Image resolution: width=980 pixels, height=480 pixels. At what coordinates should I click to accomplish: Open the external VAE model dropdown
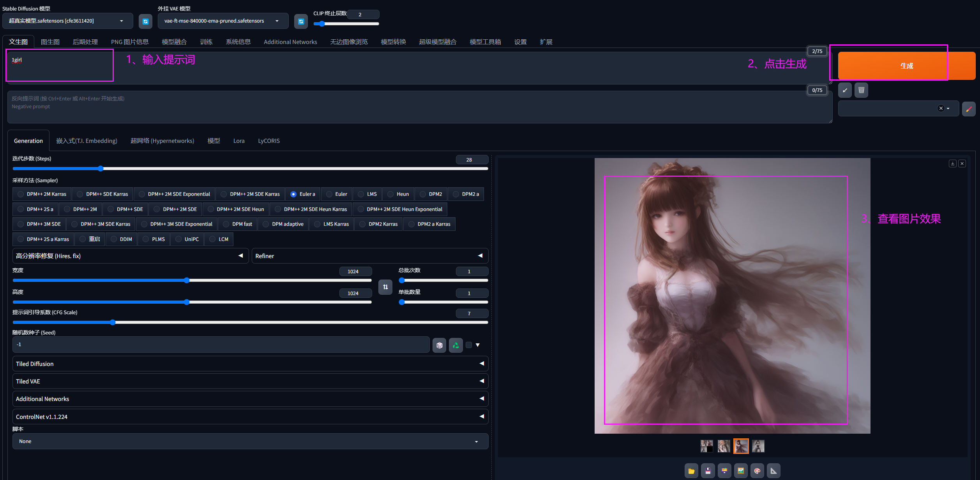222,21
